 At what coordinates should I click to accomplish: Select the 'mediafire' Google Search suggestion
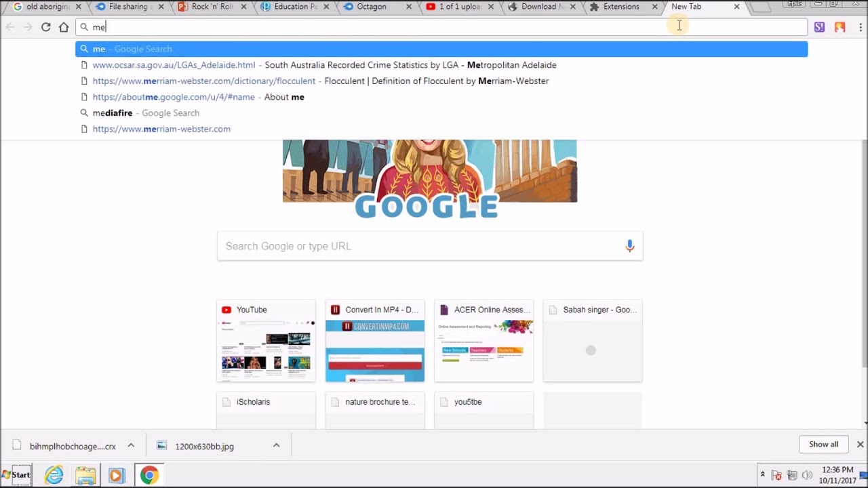[x=441, y=113]
